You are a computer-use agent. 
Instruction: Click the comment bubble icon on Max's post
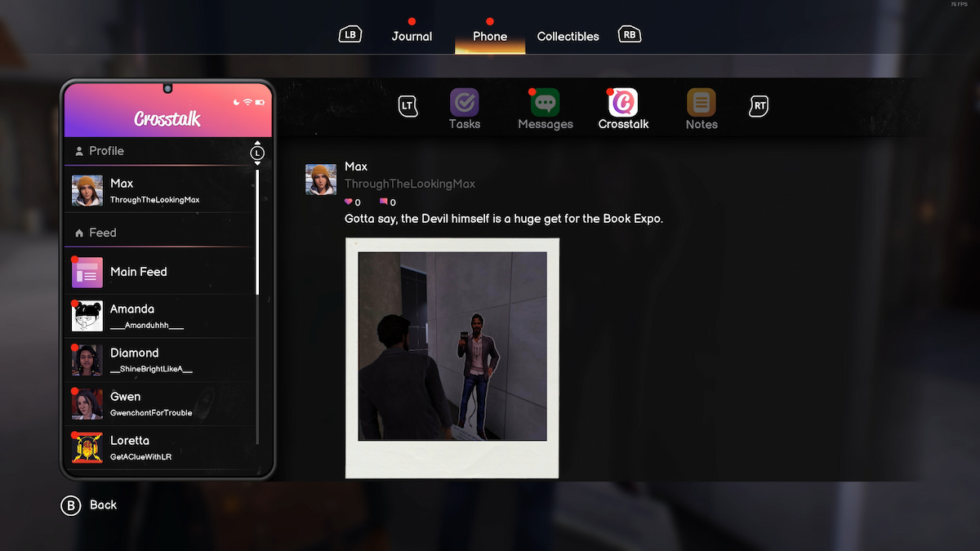click(384, 202)
